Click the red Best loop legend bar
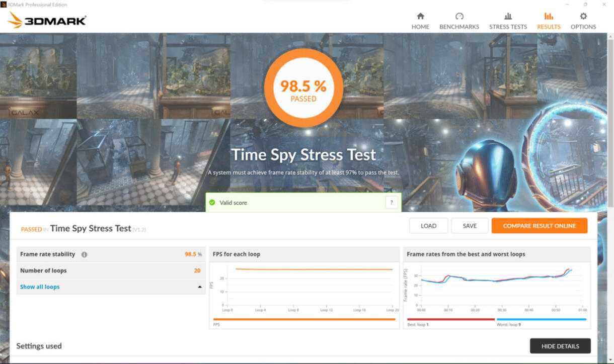614x364 pixels. tap(450, 319)
